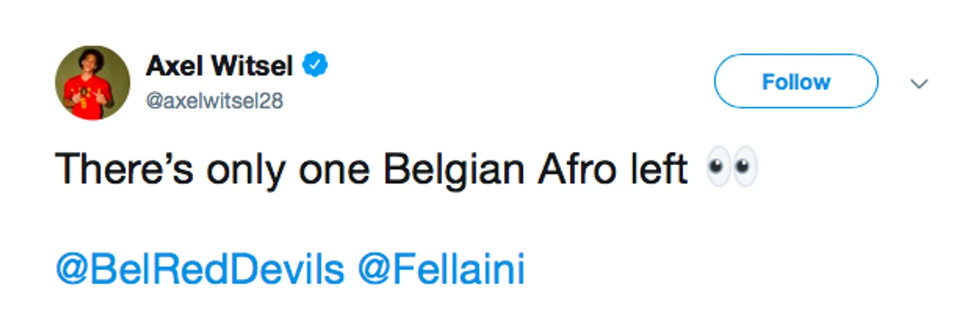Click the blue verified badge
980x321 pixels.
315,65
